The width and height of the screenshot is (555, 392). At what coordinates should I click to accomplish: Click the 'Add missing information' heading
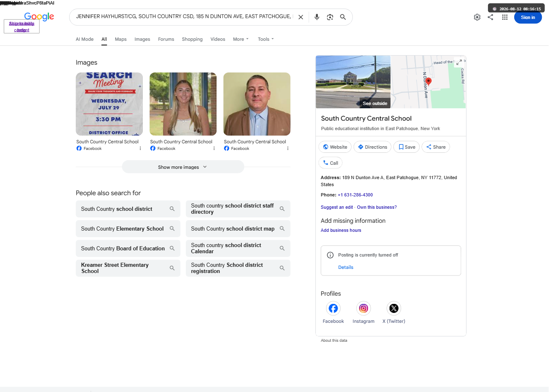(353, 221)
